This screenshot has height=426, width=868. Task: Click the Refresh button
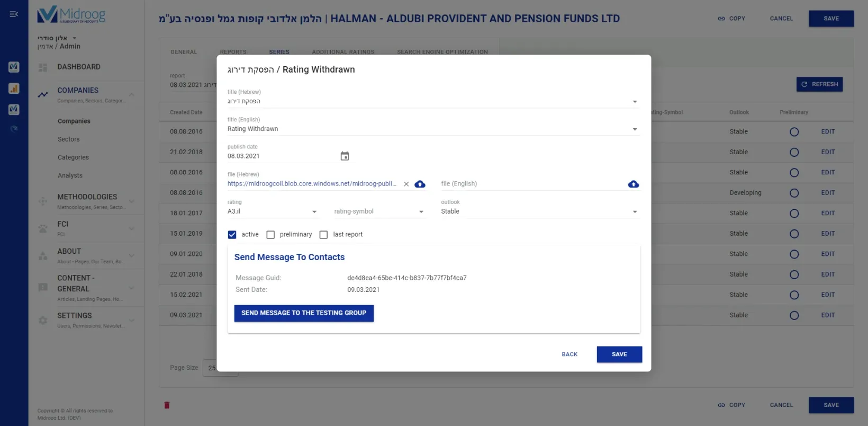pos(819,84)
